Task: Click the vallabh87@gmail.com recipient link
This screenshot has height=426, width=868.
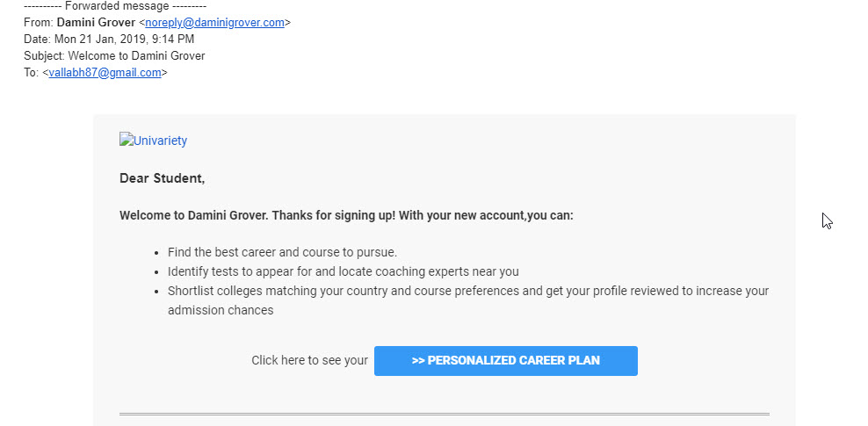Action: point(105,73)
